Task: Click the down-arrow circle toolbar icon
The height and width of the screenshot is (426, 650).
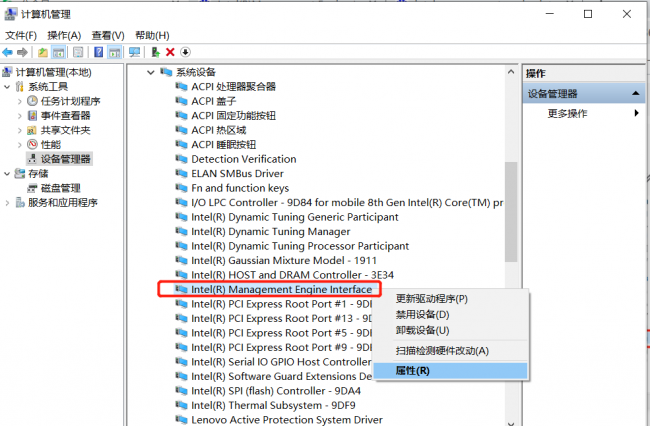Action: click(185, 52)
